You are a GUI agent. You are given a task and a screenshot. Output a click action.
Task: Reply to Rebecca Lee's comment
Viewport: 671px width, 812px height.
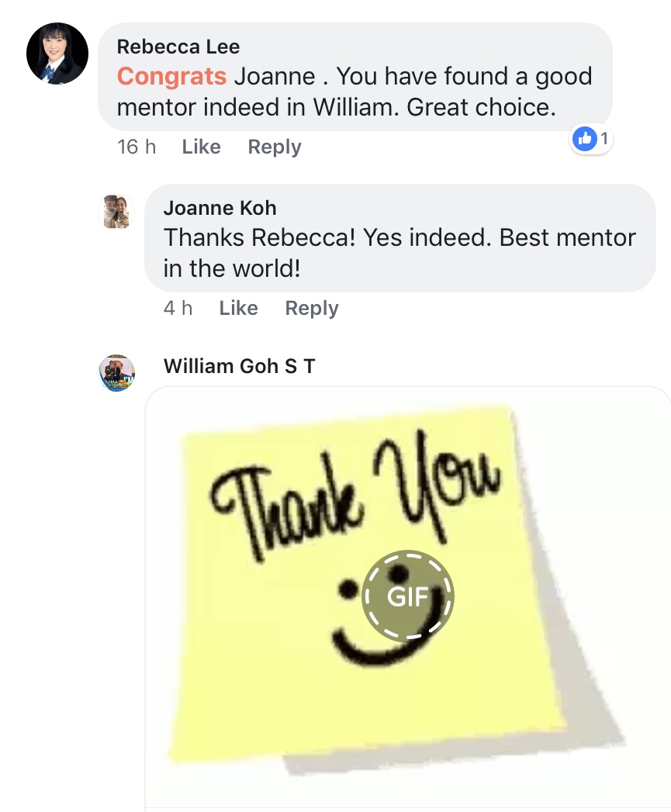[275, 147]
